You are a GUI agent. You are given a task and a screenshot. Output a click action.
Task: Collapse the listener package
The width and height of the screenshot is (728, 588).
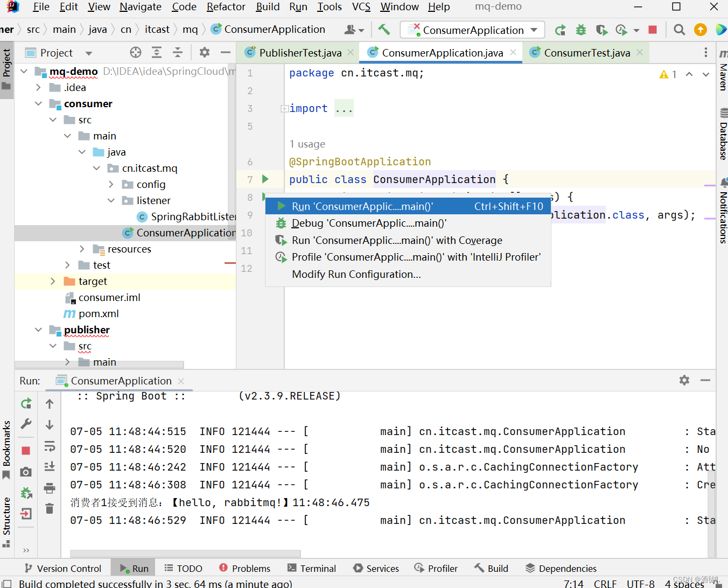click(x=111, y=200)
